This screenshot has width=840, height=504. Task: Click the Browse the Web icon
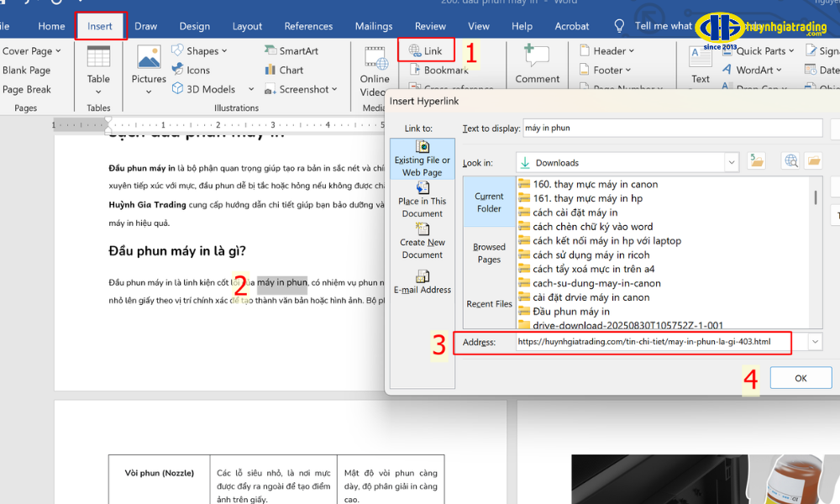[x=791, y=161]
